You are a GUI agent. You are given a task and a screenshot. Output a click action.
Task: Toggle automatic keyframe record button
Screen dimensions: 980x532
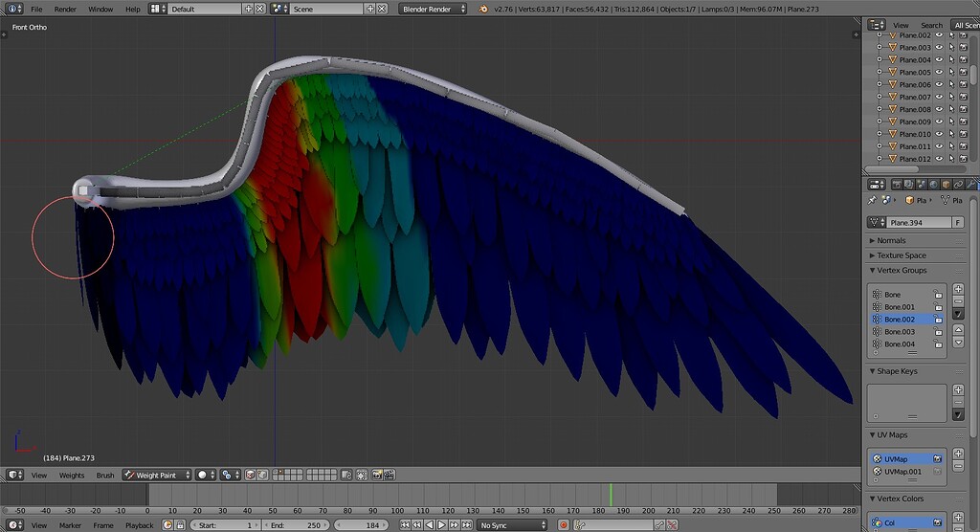(563, 525)
